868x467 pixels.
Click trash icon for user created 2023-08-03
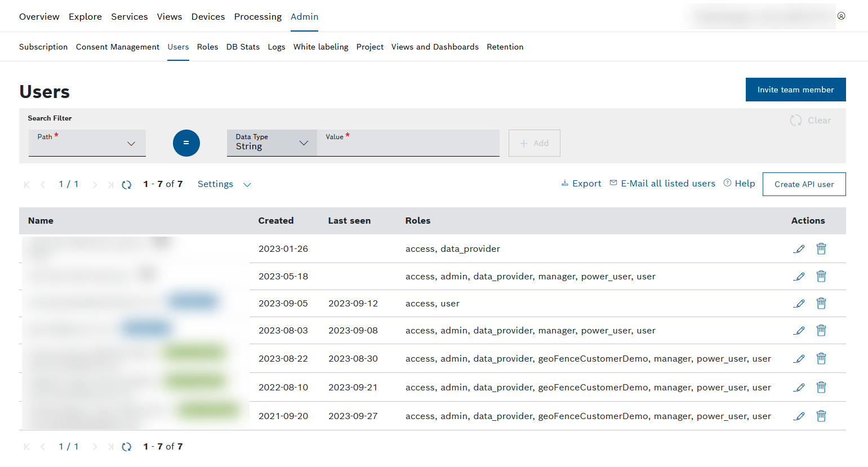click(821, 331)
